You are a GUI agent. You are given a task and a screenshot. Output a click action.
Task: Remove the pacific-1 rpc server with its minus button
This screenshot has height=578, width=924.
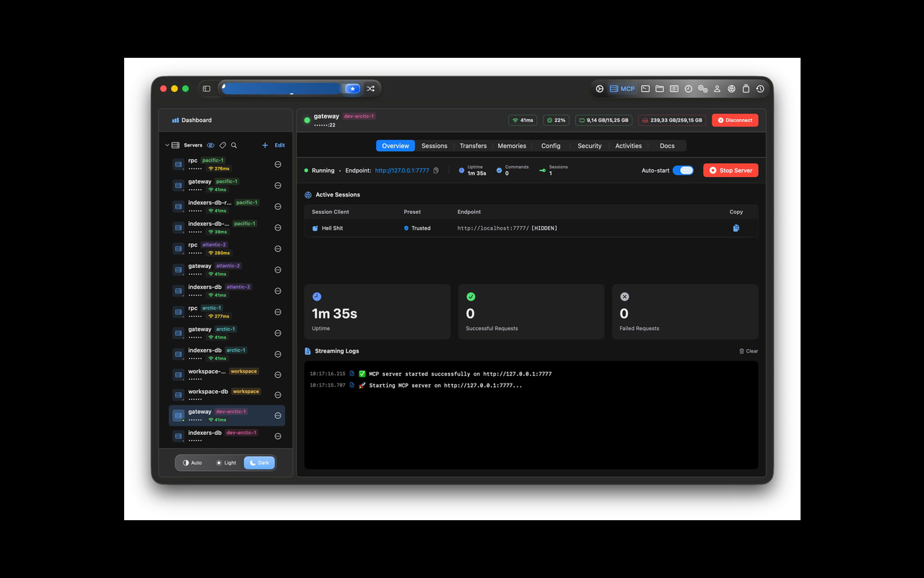click(277, 164)
